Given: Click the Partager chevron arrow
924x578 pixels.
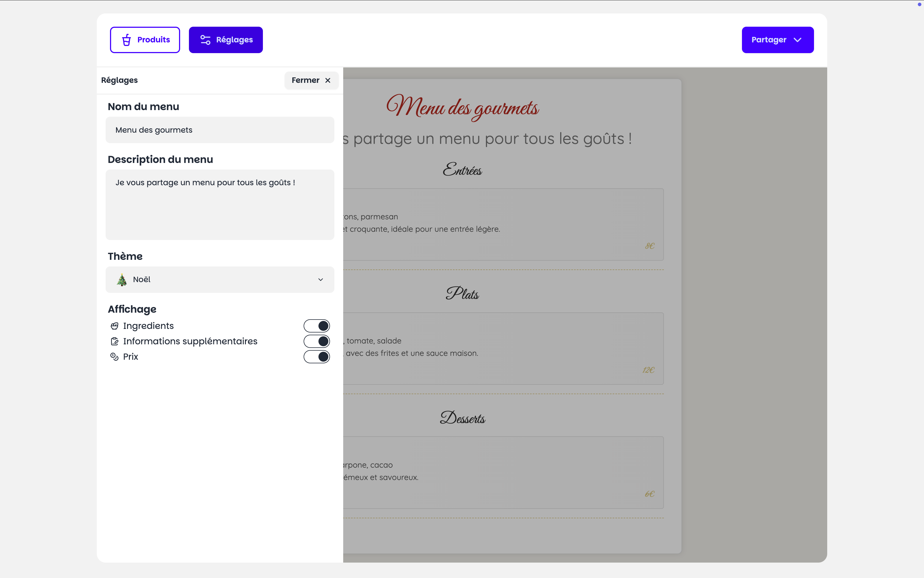Looking at the screenshot, I should 797,40.
